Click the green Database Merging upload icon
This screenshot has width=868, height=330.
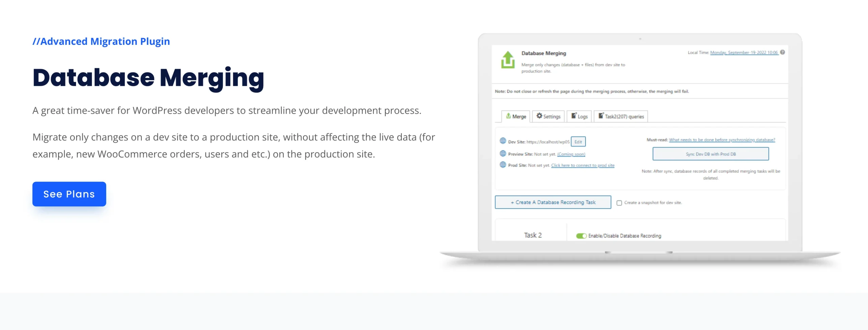508,60
